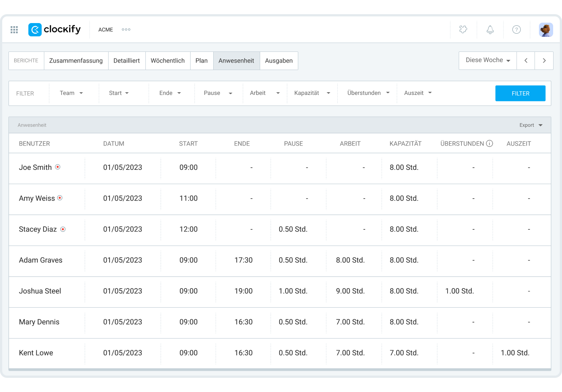This screenshot has height=392, width=562.
Task: Sort by the ENDE column header
Action: [242, 144]
